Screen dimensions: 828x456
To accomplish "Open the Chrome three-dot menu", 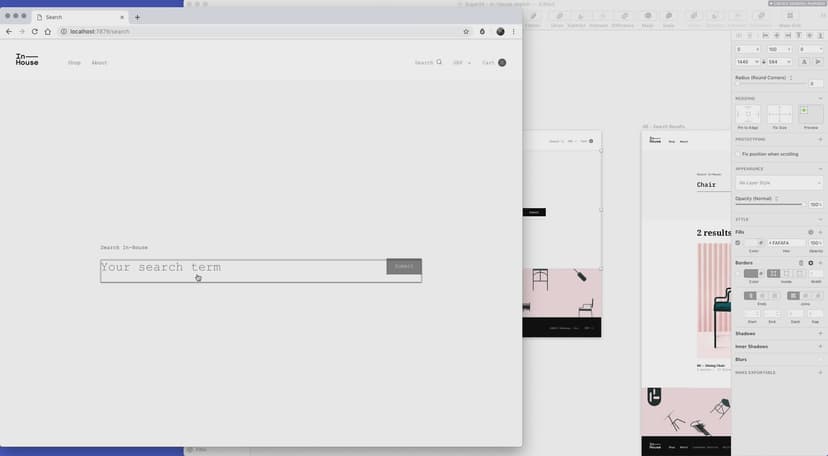I will [514, 31].
